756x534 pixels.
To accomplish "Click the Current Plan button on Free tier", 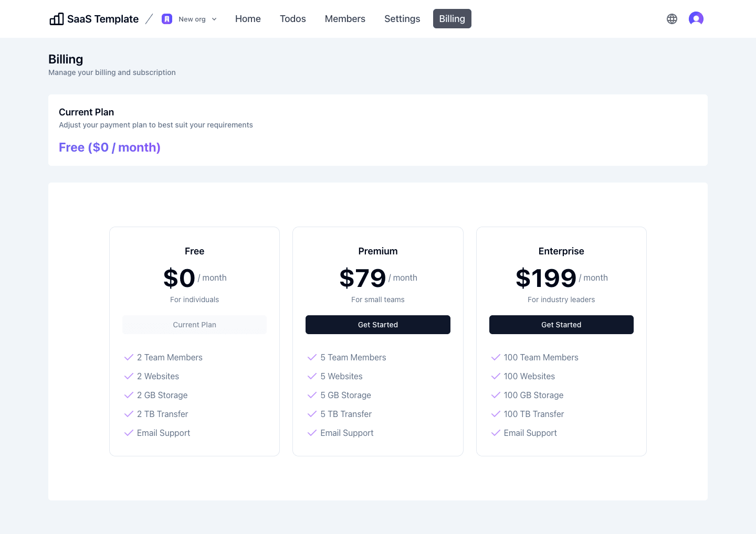I will pos(194,325).
